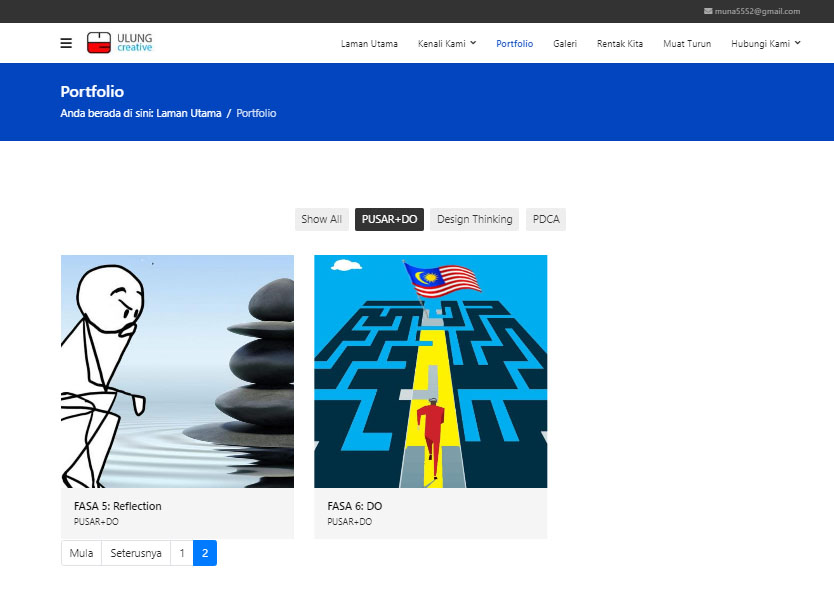The height and width of the screenshot is (592, 834).
Task: Open the FASA 6 DO maze image
Action: point(430,371)
